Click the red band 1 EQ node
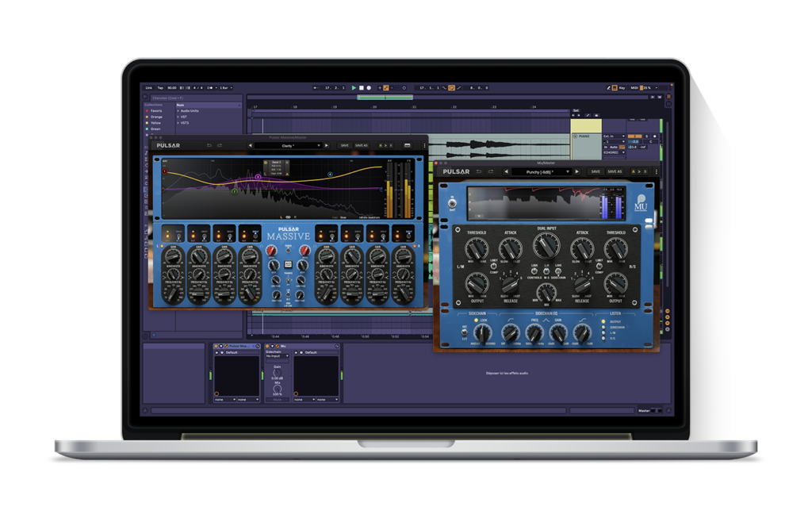This screenshot has height=522, width=812. (165, 171)
